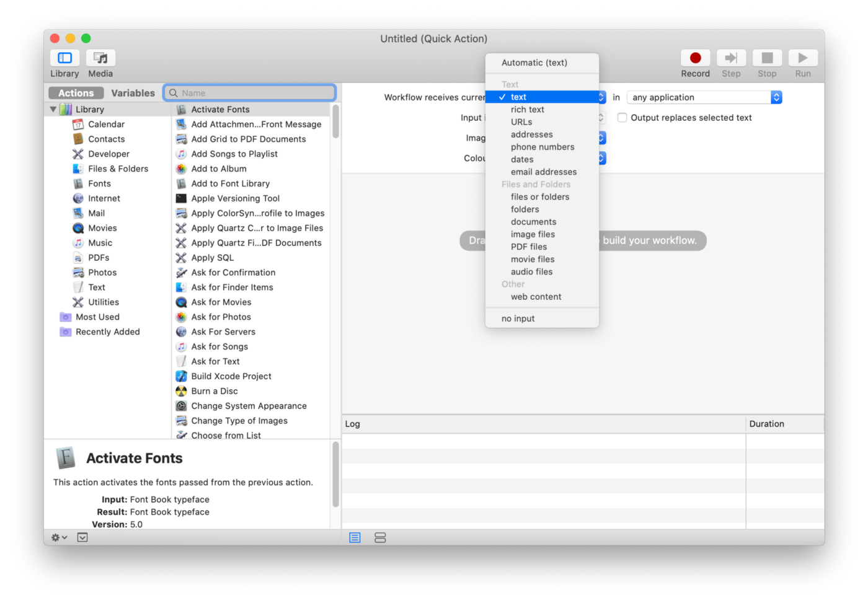Viewport: 868px width, 603px height.
Task: Select the Activate Fonts action
Action: point(250,110)
